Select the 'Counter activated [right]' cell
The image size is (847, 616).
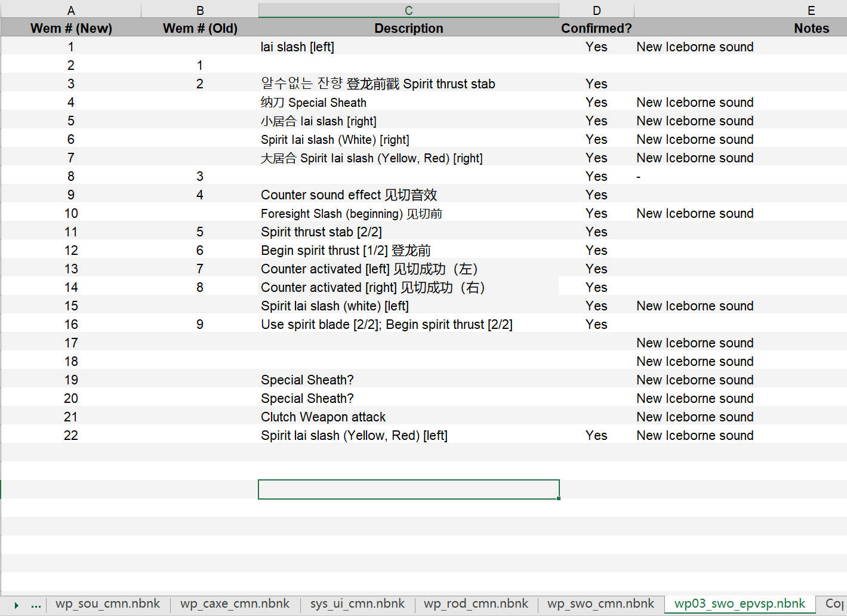(408, 287)
